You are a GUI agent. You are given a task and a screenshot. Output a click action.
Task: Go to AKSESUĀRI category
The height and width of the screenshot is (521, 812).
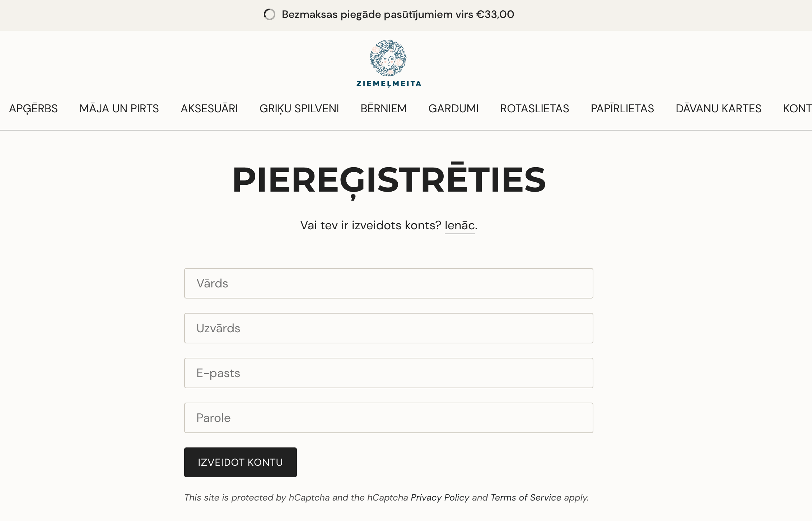click(209, 108)
